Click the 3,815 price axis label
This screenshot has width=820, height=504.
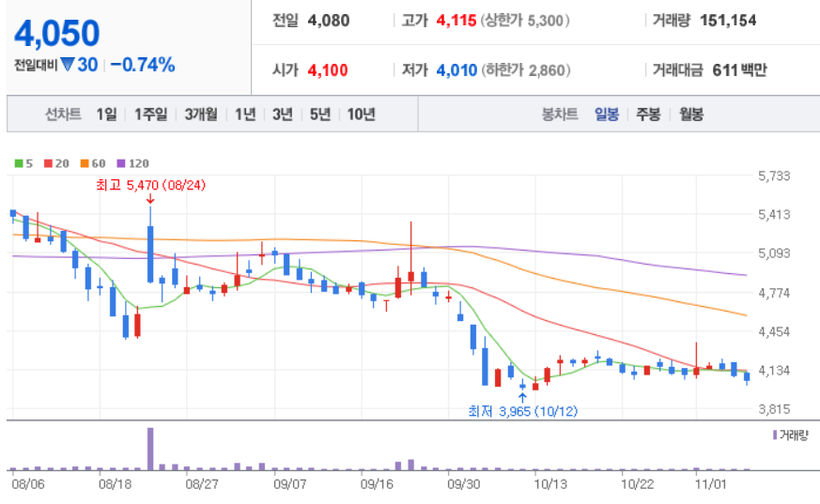click(774, 409)
